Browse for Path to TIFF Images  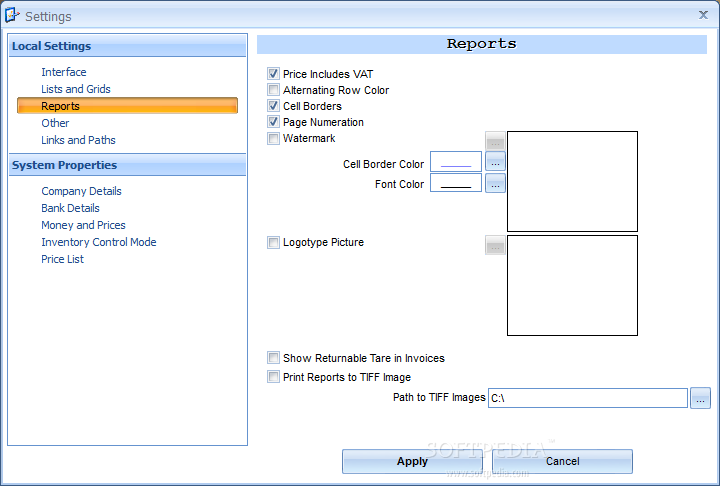pos(700,398)
